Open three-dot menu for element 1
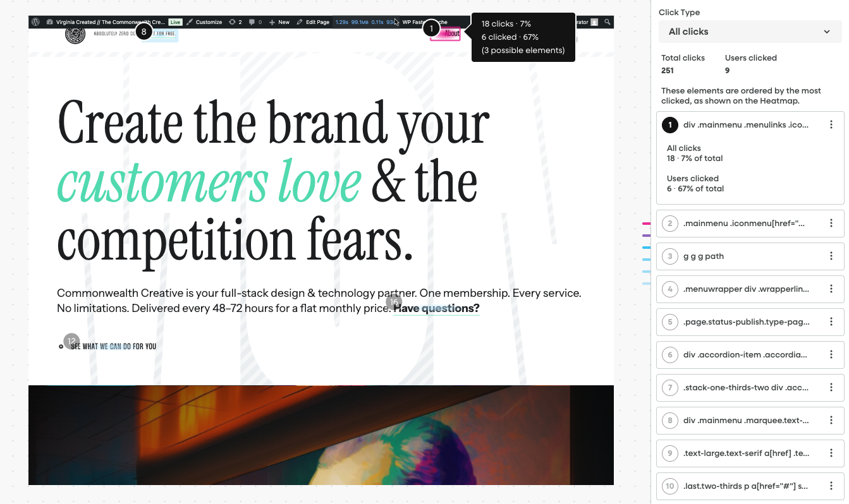 (831, 125)
